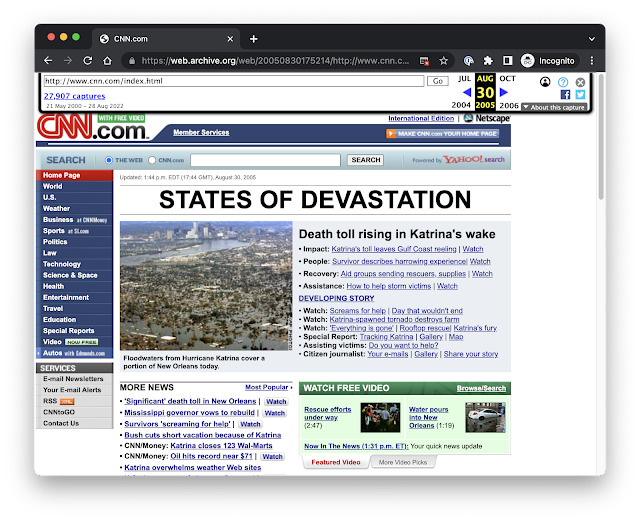
Task: Open the 27,907 captures link
Action: coord(74,96)
